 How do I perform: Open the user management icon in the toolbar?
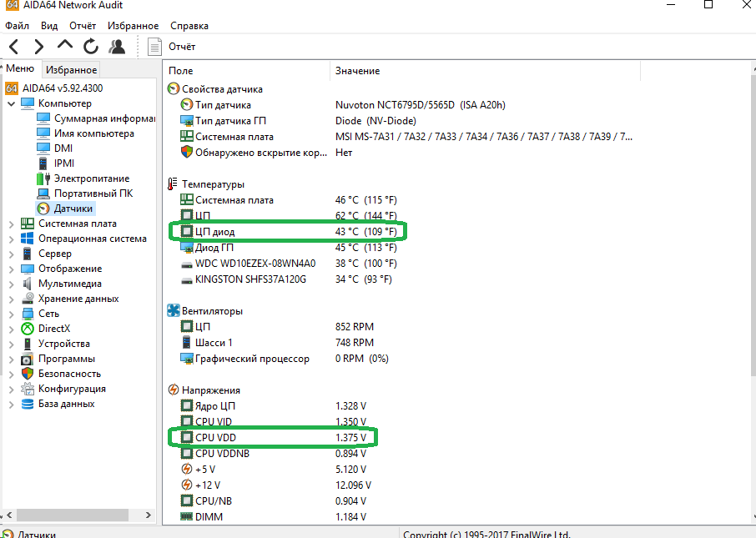point(117,47)
